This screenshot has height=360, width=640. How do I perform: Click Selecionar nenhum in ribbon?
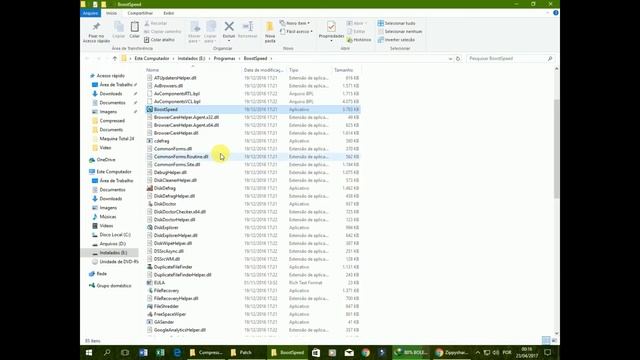click(400, 31)
